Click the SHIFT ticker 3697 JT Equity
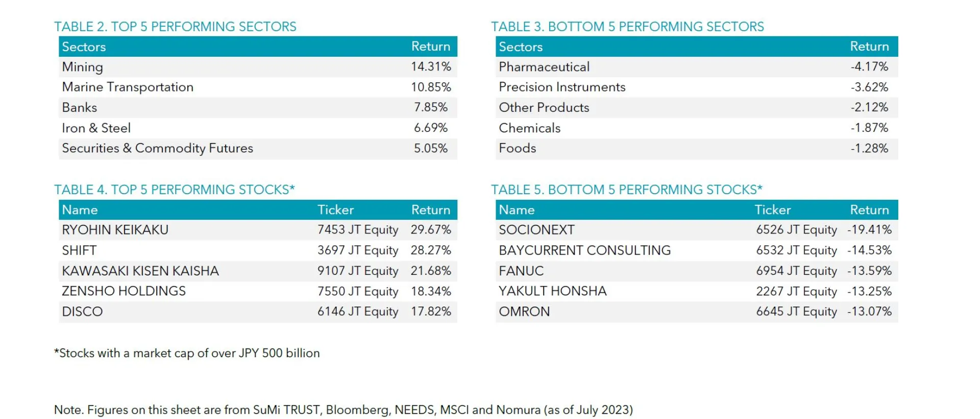The width and height of the screenshot is (980, 419). point(358,250)
